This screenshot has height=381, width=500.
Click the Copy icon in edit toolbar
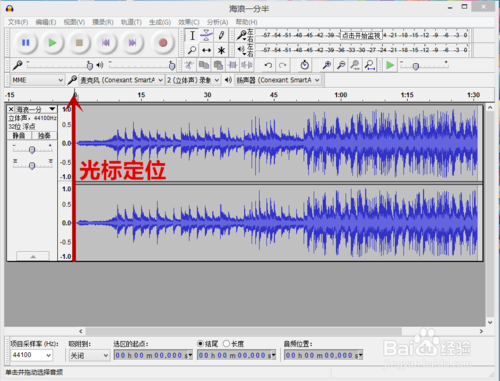click(203, 65)
